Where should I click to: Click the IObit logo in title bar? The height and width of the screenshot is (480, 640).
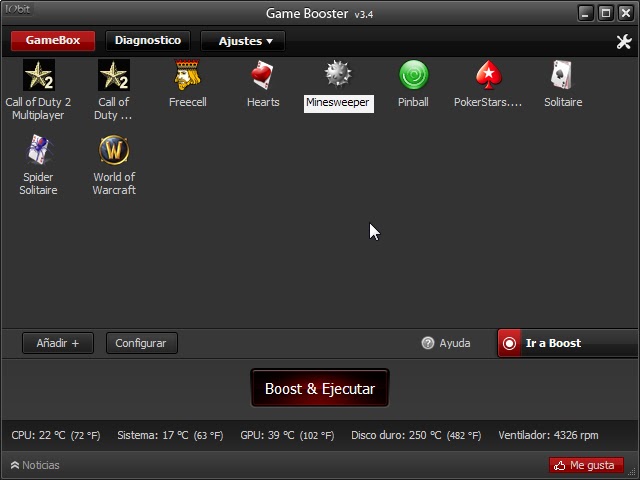pos(18,9)
